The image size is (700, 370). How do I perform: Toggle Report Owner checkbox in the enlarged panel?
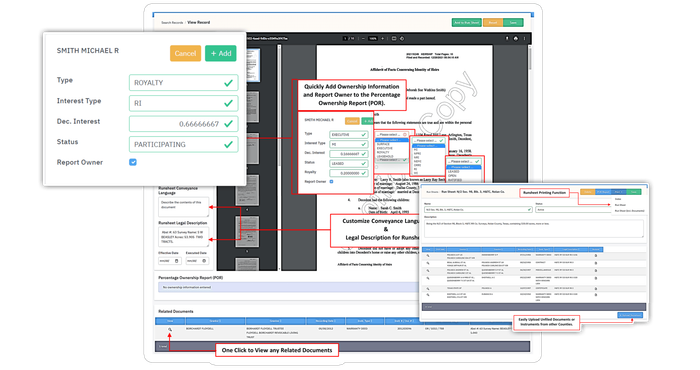[133, 162]
